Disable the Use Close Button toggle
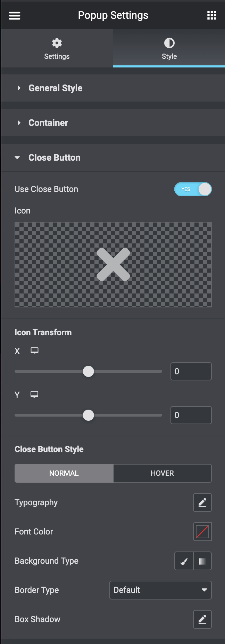225x644 pixels. (x=193, y=189)
